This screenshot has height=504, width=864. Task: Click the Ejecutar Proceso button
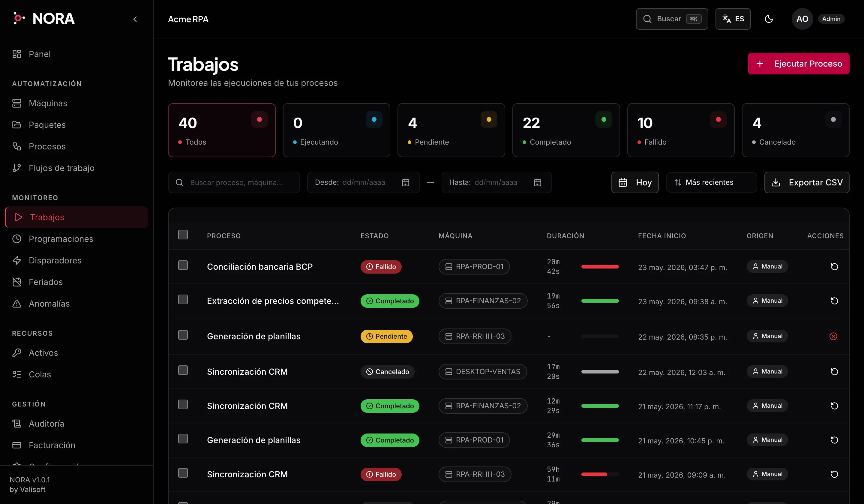[798, 63]
